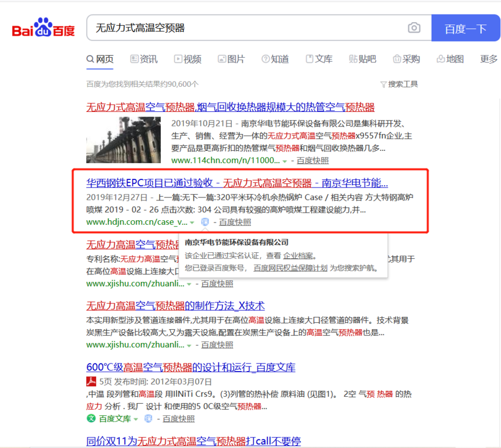Switch to the 文库 tab
The height and width of the screenshot is (448, 501).
319,59
